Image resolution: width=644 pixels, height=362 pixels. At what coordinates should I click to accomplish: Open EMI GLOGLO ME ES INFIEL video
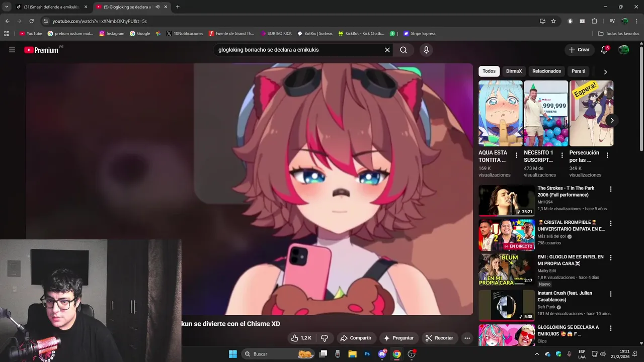[507, 269]
